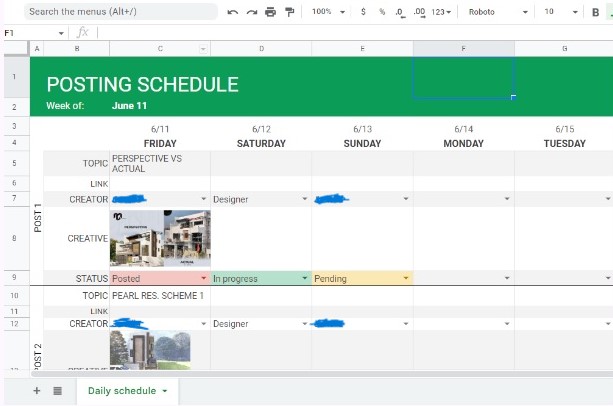Viewport: 613px width, 406px height.
Task: Open the 100% zoom dropdown
Action: coord(328,12)
